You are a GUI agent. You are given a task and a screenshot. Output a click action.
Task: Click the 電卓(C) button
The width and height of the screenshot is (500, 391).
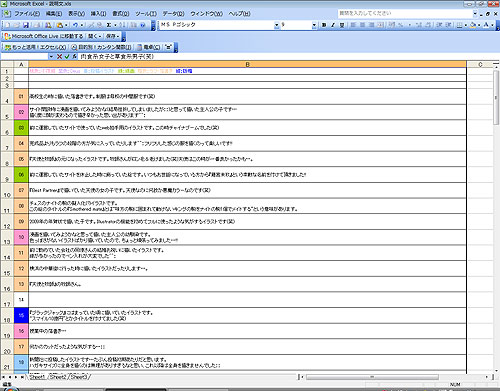tap(149, 47)
